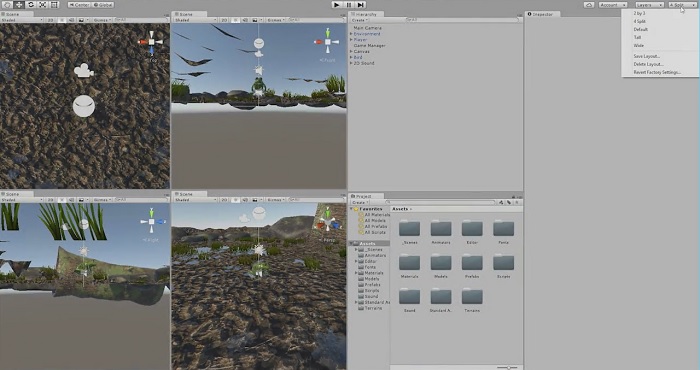Start Play mode with the Play button
This screenshot has height=370, width=700.
coord(337,4)
